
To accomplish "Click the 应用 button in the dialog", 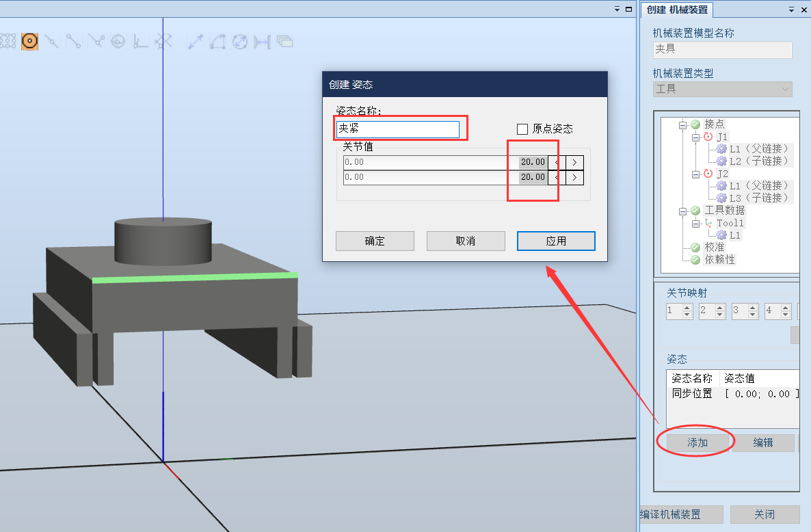I will point(556,241).
